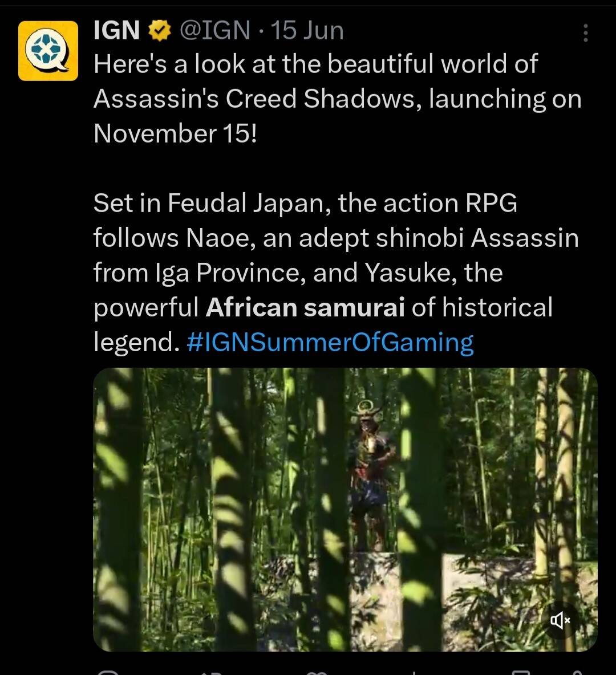Click the Set in Feudal Japan paragraph

pos(336,273)
